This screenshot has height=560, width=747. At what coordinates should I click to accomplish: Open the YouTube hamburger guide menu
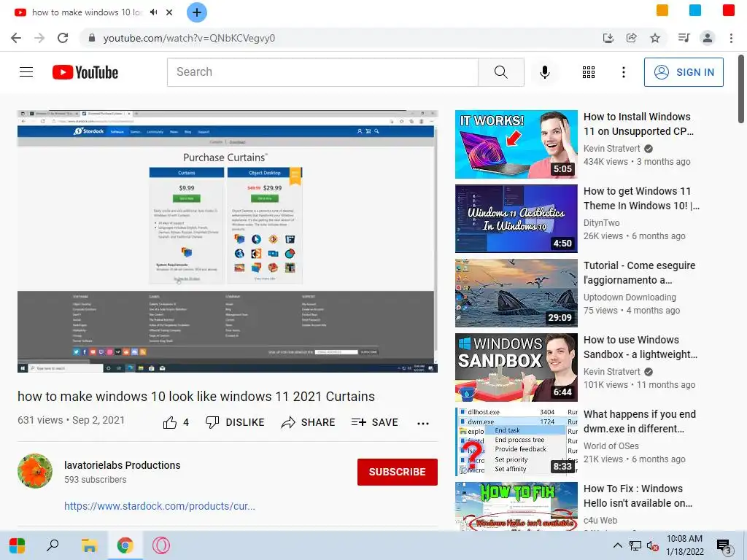26,72
